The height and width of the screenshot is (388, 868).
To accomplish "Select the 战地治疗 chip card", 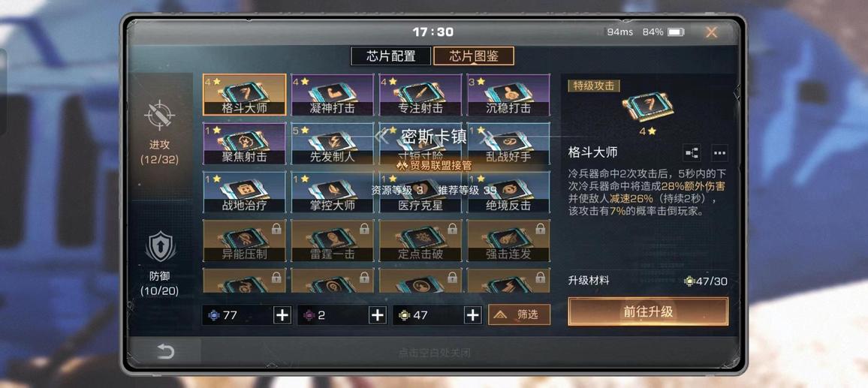I will [x=245, y=192].
